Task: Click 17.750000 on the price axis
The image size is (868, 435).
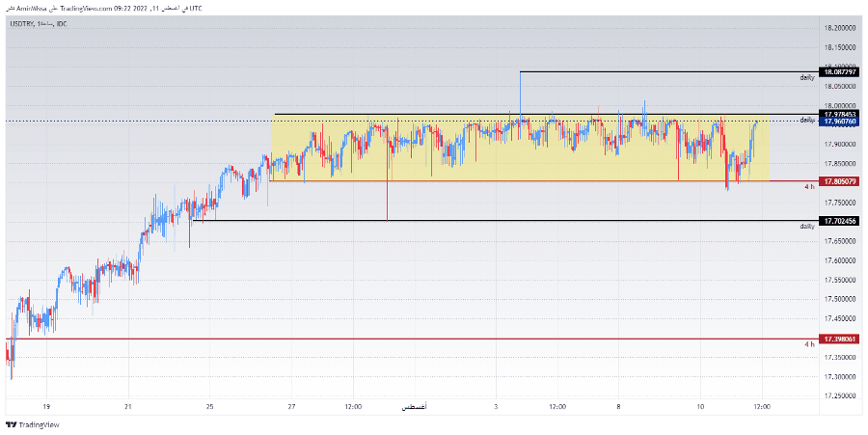Action: click(x=841, y=203)
